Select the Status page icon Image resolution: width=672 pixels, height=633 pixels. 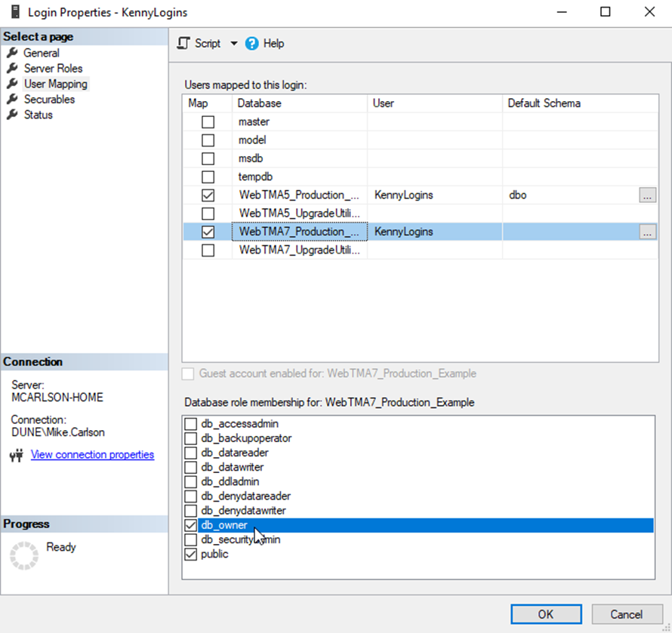click(14, 115)
